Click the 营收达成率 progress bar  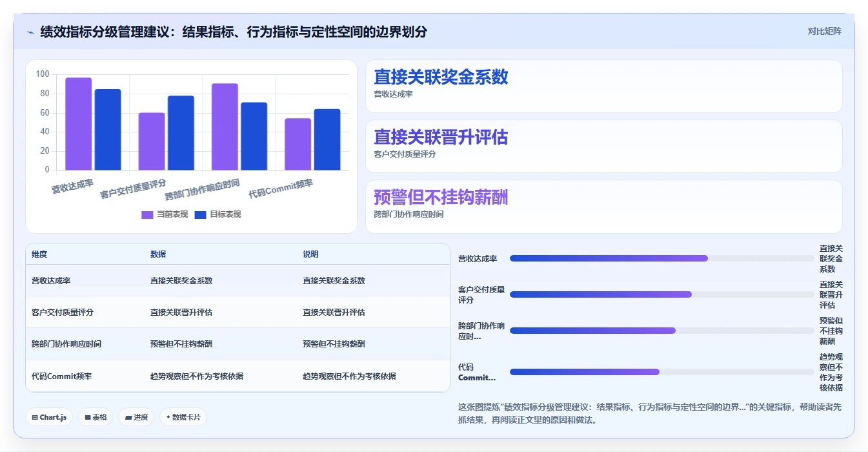click(x=661, y=258)
